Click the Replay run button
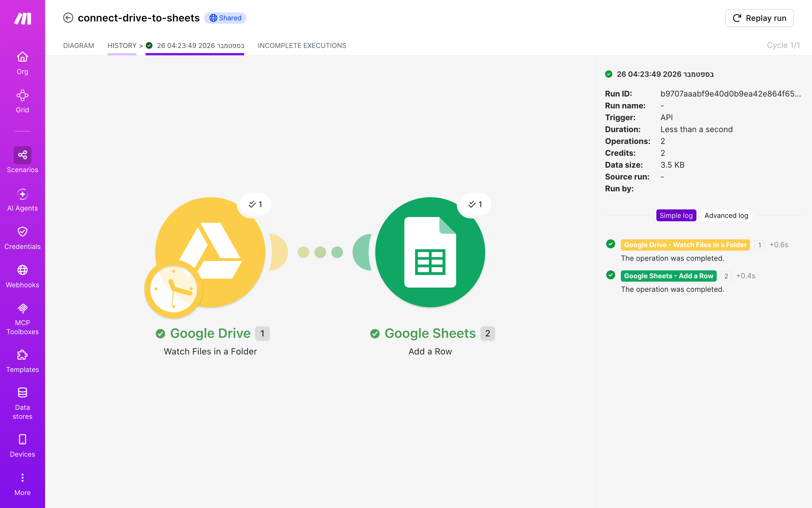This screenshot has width=812, height=508. [759, 18]
